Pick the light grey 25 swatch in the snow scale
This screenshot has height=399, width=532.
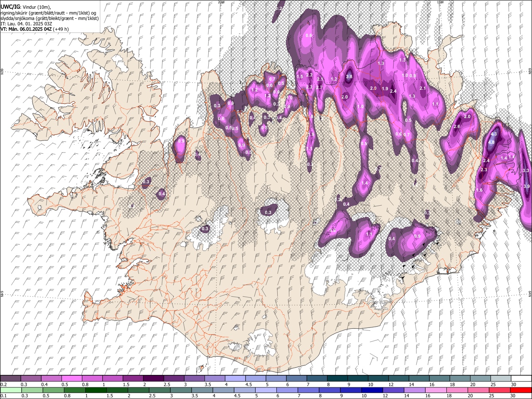pyautogui.click(x=500, y=379)
